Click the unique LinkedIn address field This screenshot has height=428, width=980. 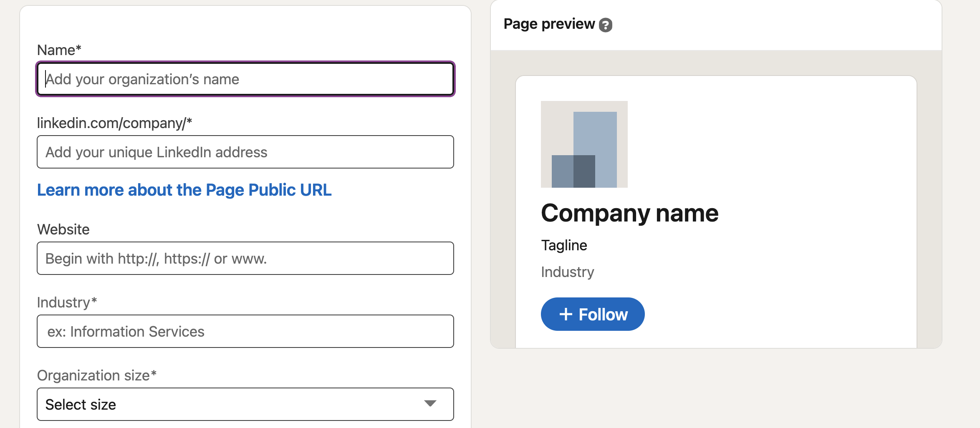pyautogui.click(x=245, y=152)
